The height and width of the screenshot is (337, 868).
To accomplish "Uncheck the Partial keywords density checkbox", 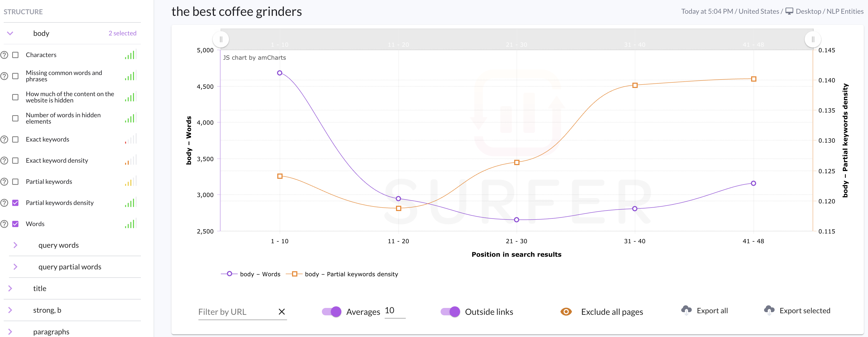I will pyautogui.click(x=16, y=203).
